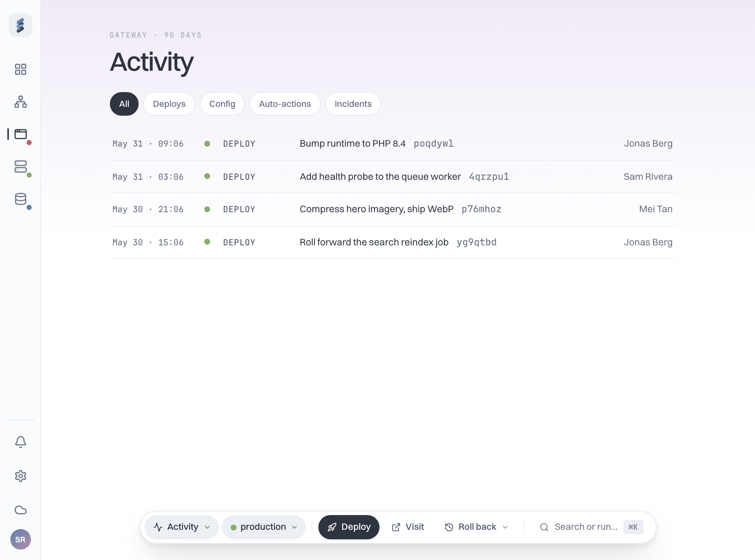Viewport: 755px width, 560px height.
Task: Click timestamp May 30 · 15:06
Action: 148,242
